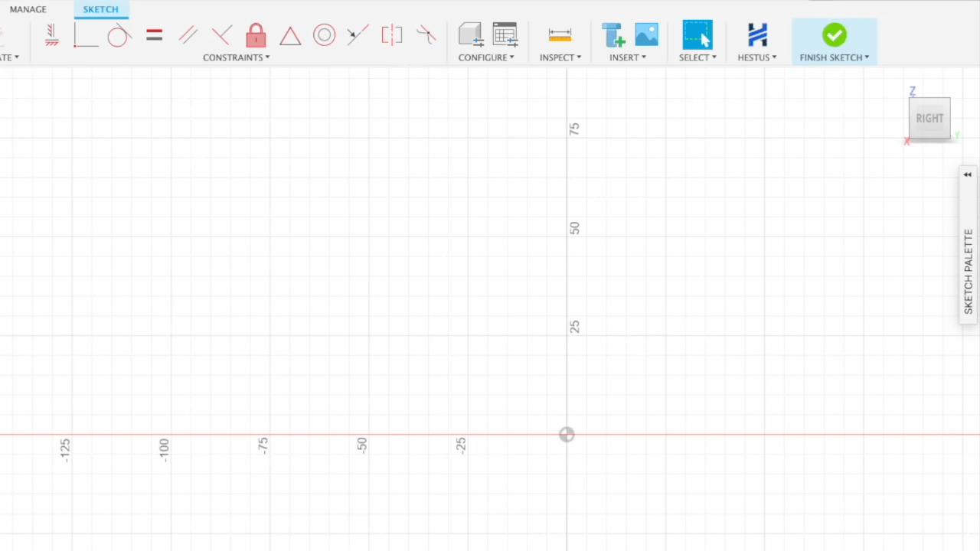Choose the Equal constraint icon
Screen dimensions: 980x551
(154, 35)
